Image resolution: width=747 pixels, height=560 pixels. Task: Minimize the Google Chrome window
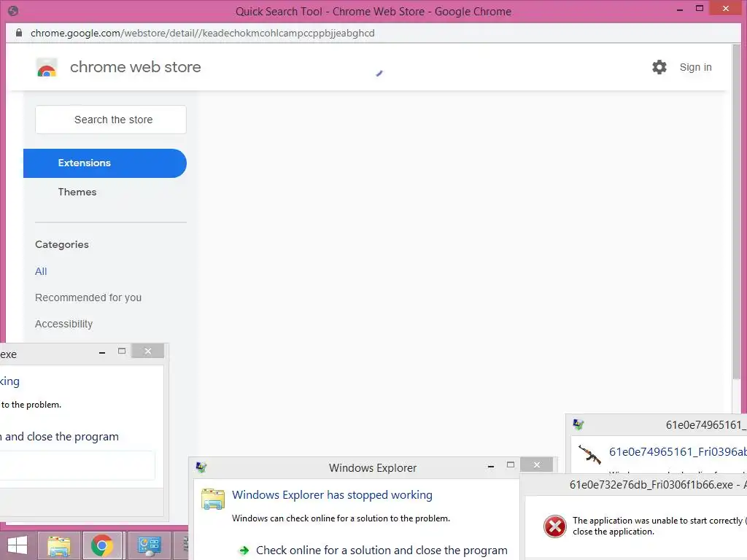point(680,9)
